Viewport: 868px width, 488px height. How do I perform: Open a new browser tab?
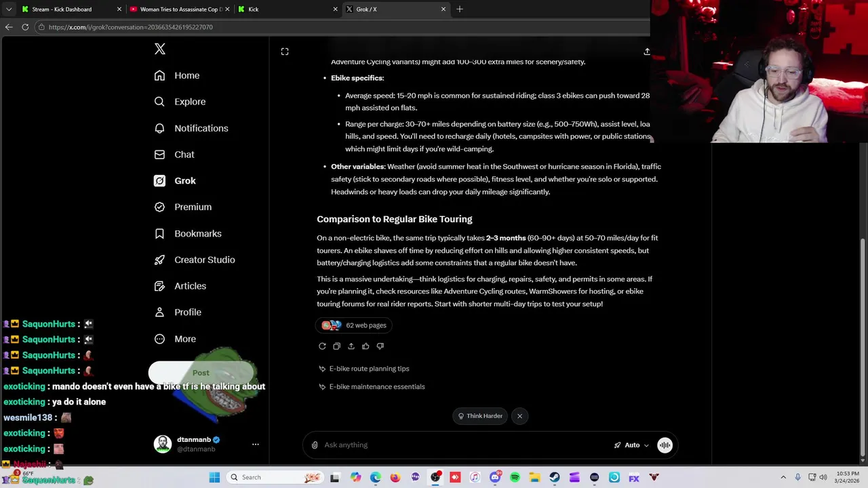tap(460, 9)
